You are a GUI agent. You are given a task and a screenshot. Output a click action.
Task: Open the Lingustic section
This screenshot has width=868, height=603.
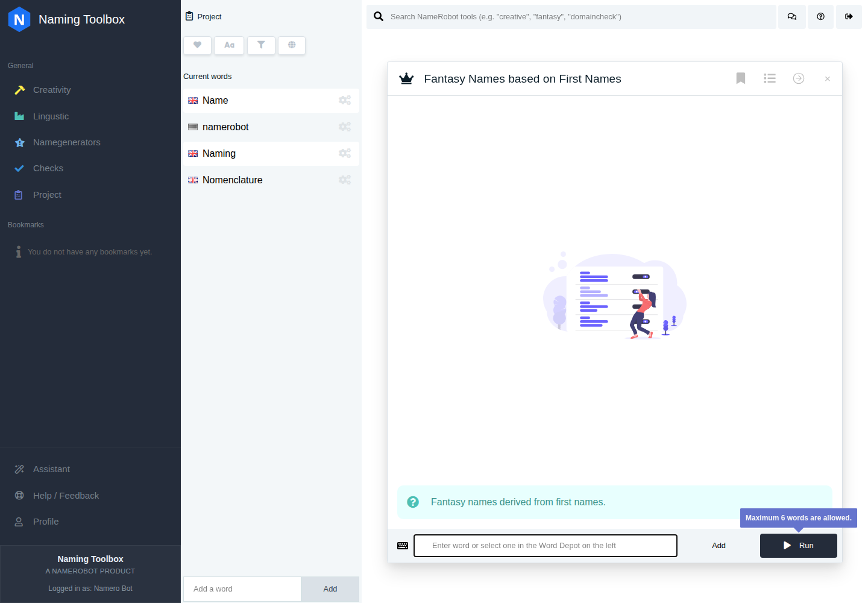tap(51, 116)
